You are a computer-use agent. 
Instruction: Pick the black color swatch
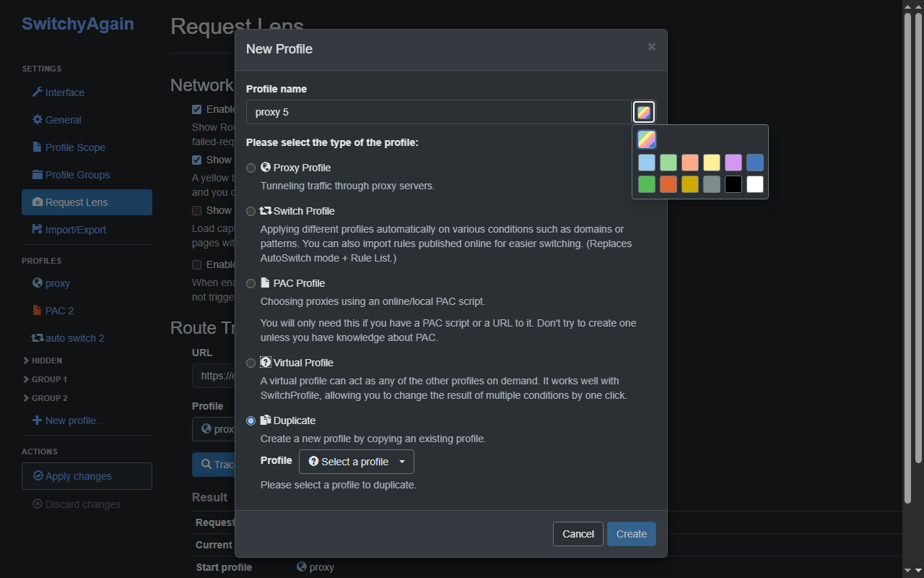pyautogui.click(x=733, y=184)
